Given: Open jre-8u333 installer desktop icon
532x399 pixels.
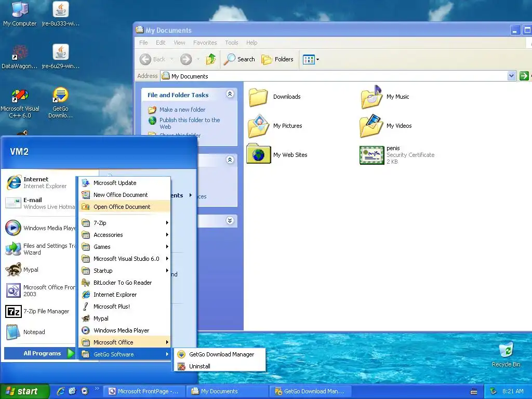Looking at the screenshot, I should [x=61, y=14].
